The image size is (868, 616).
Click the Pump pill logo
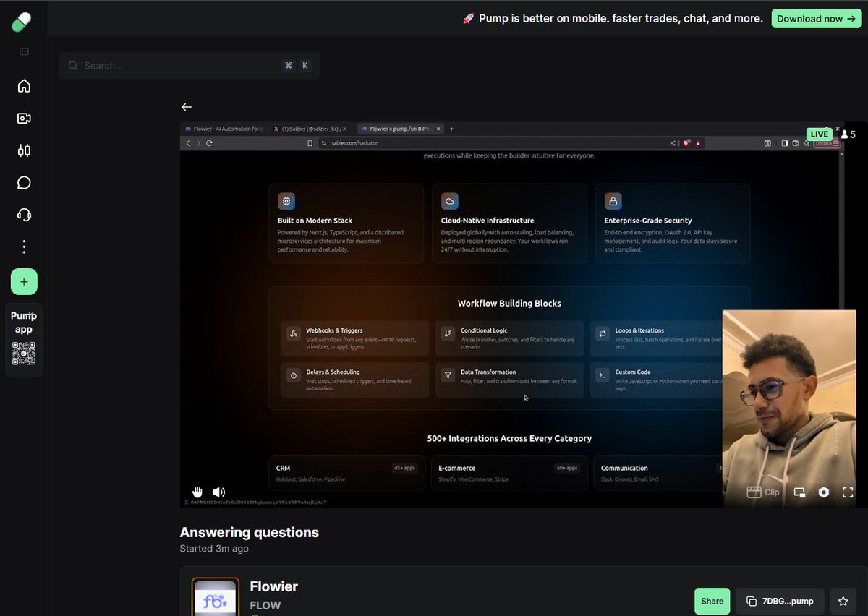pos(22,22)
